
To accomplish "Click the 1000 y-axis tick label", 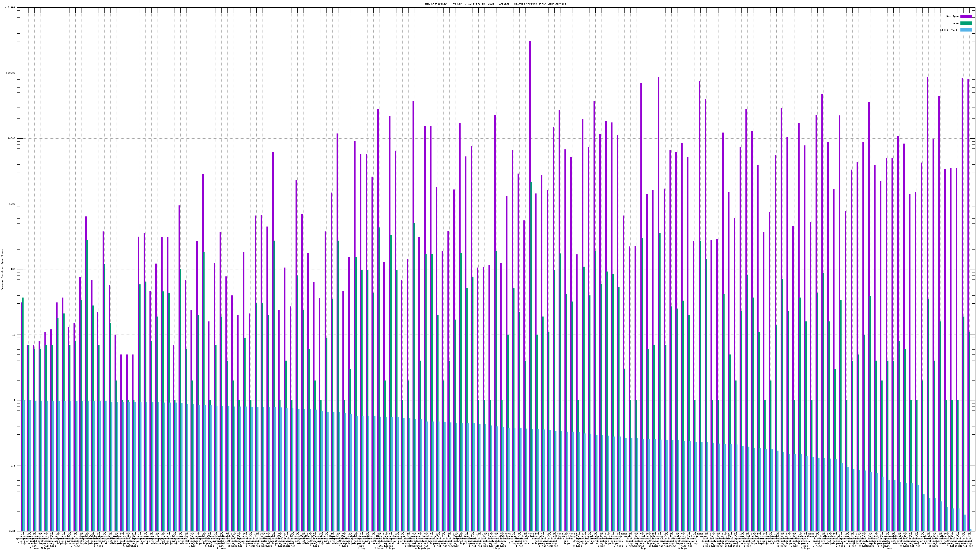I will 13,204.
